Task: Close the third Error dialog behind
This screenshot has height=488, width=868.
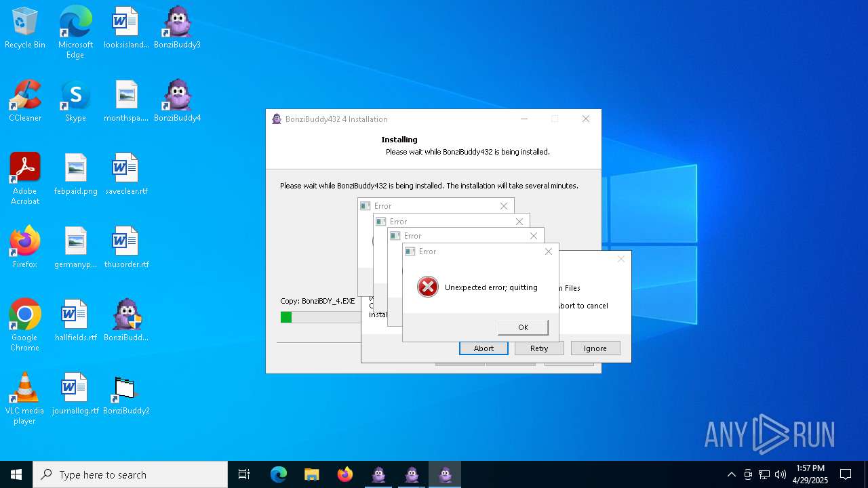Action: coord(519,222)
